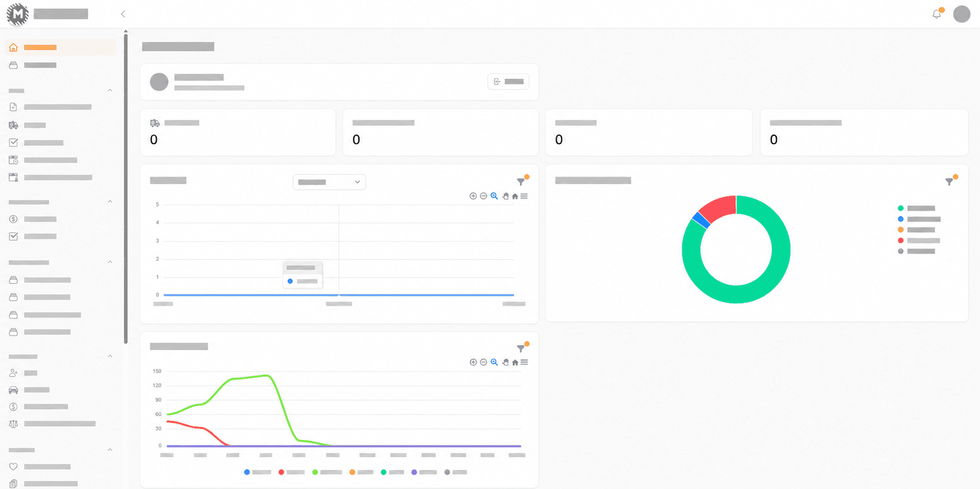The width and height of the screenshot is (980, 489).
Task: Click the notification bell in the header
Action: [x=936, y=14]
